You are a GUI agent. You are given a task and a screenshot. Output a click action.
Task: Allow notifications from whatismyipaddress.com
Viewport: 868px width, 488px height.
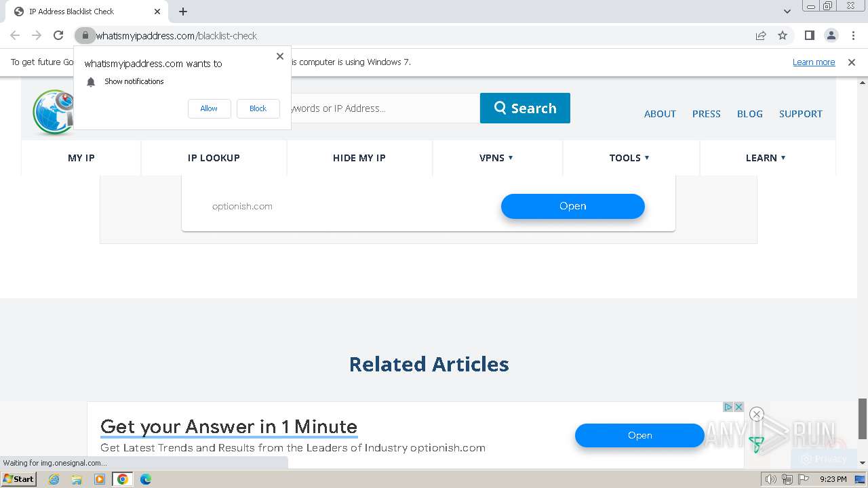[209, 108]
